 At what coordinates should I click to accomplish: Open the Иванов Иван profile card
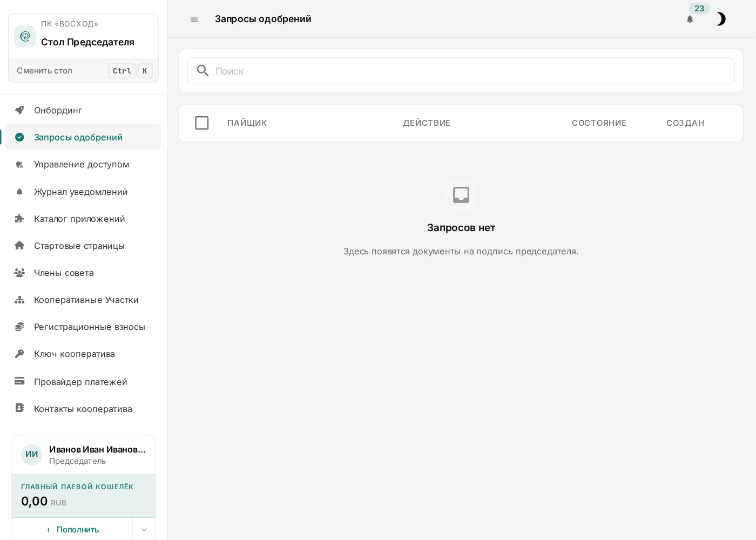[x=83, y=455]
